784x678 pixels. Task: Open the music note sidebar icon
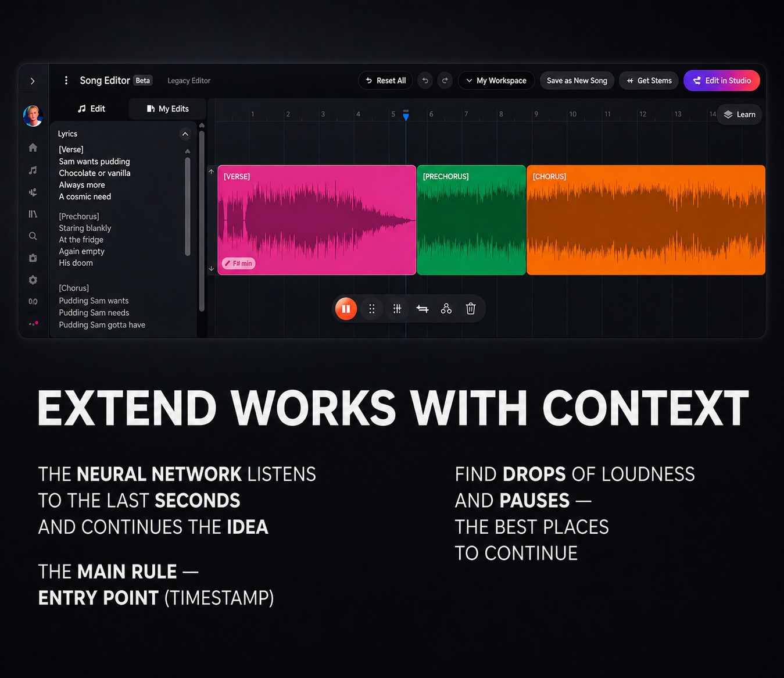33,170
